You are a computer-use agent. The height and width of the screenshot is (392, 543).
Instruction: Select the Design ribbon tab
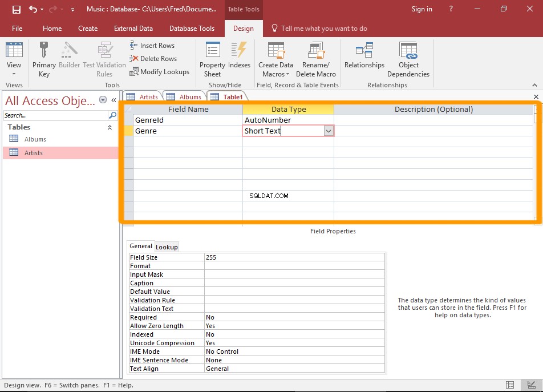(244, 29)
